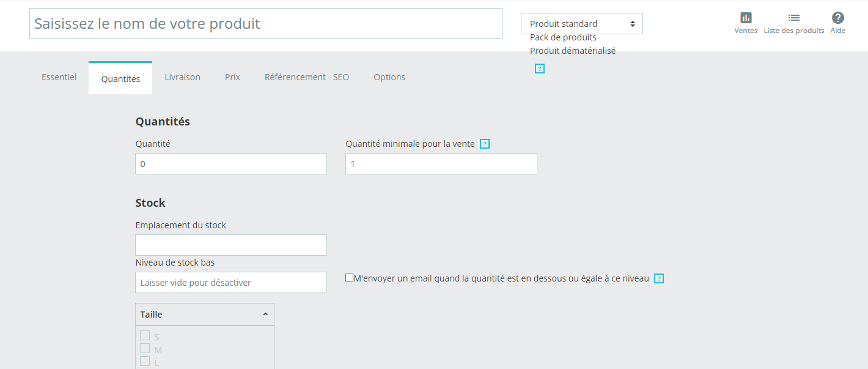The image size is (868, 369).
Task: Focus the Niveau de stock bas field
Action: click(x=230, y=283)
